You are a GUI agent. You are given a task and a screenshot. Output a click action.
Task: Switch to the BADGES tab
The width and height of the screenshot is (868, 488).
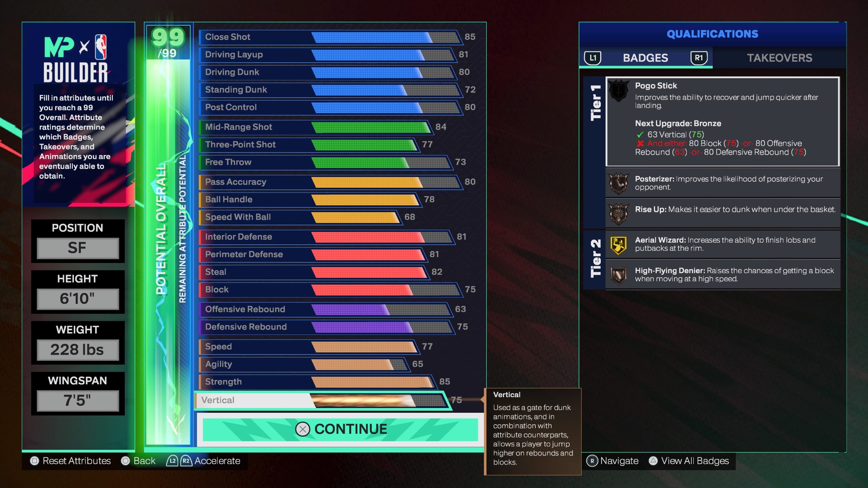point(646,58)
